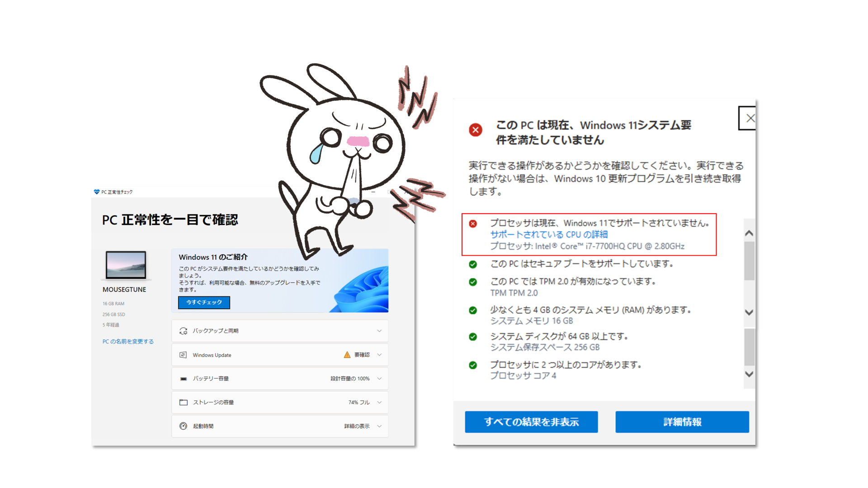
Task: Expand the battery capacity section chevron
Action: click(379, 379)
